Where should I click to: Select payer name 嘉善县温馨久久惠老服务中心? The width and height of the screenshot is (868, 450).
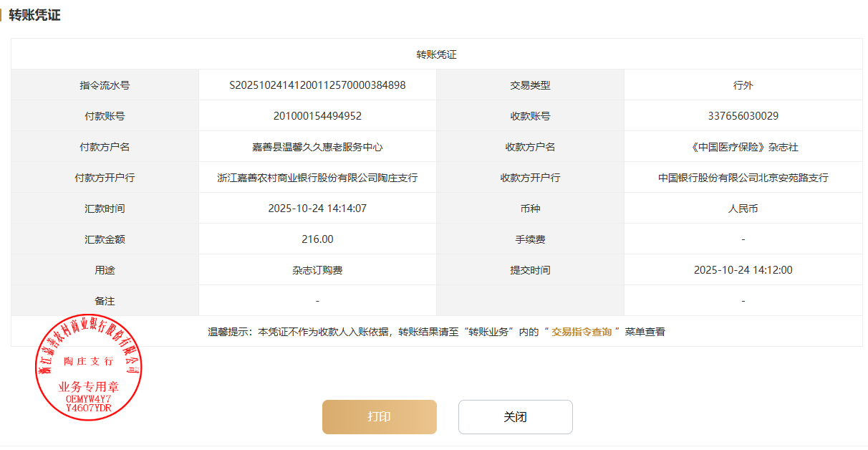(x=317, y=147)
